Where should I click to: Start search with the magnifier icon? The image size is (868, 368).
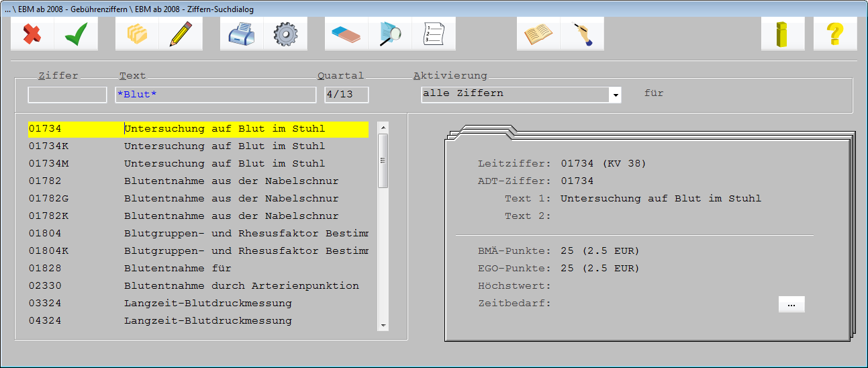point(390,34)
